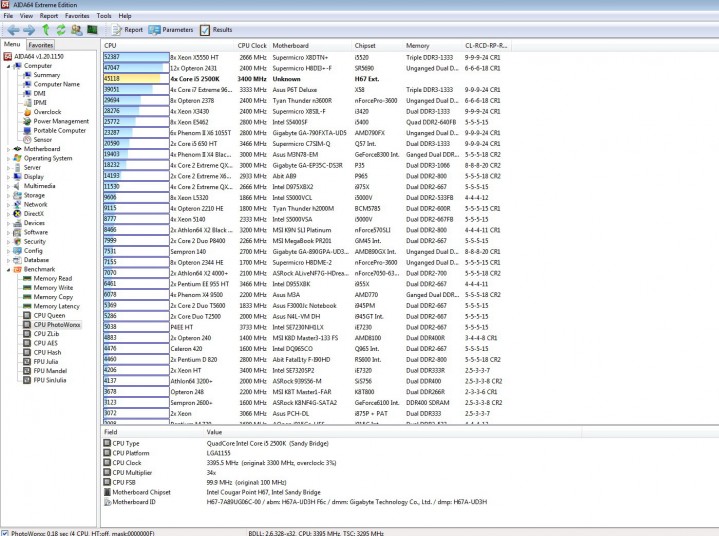
Task: Refresh the benchmark page
Action: click(x=61, y=30)
